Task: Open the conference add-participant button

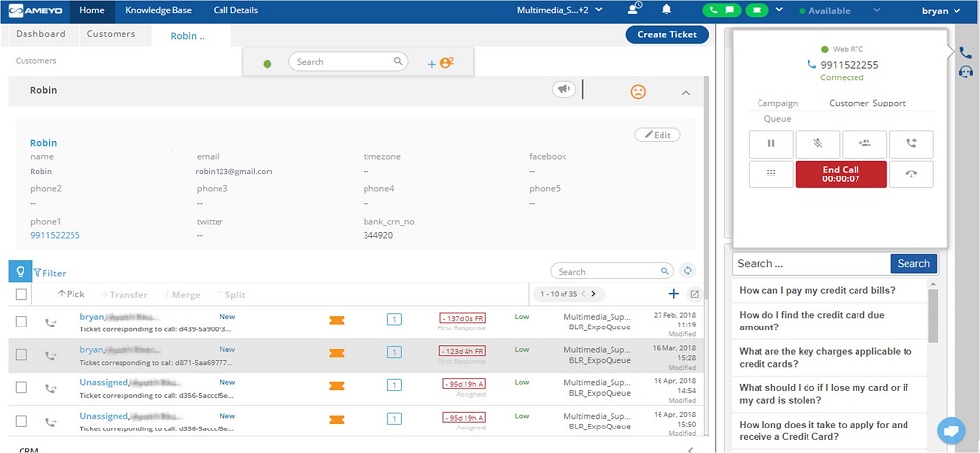Action: coord(864,144)
